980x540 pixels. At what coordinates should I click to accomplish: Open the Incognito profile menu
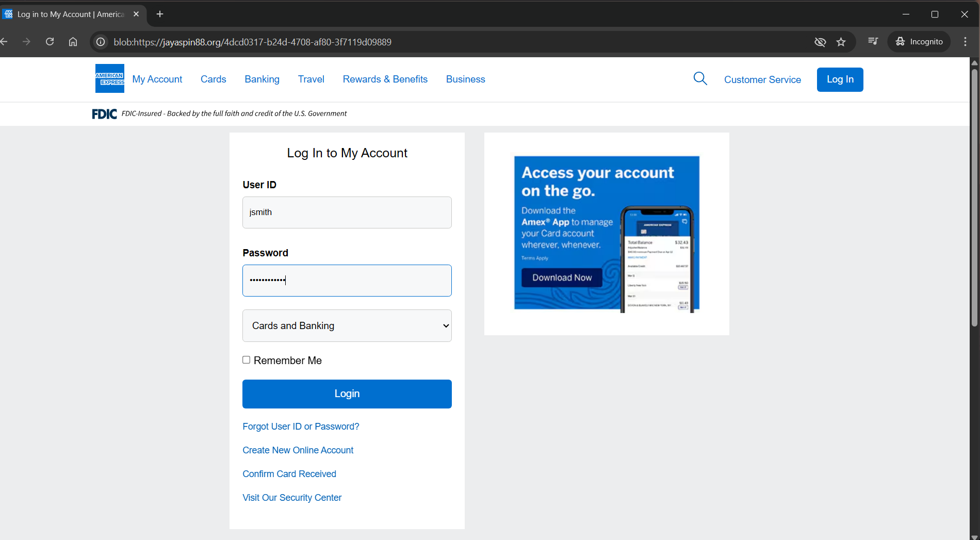point(919,42)
